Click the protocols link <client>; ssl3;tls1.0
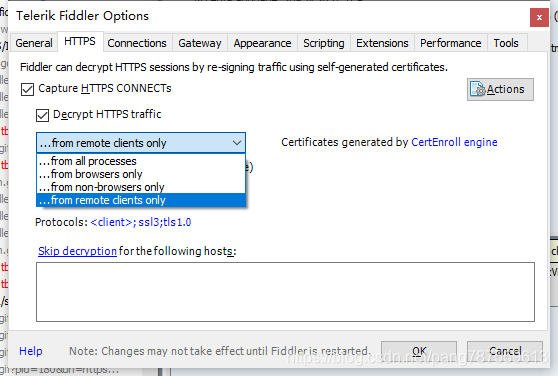 pos(141,222)
